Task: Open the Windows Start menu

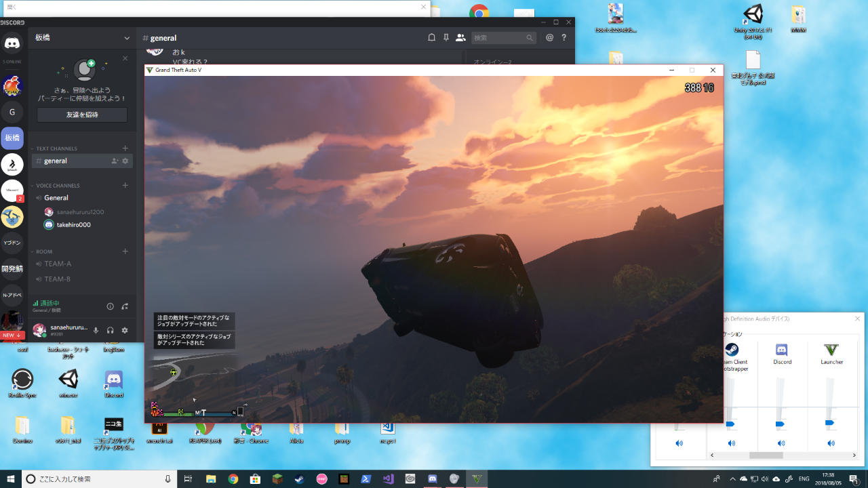Action: (10, 479)
